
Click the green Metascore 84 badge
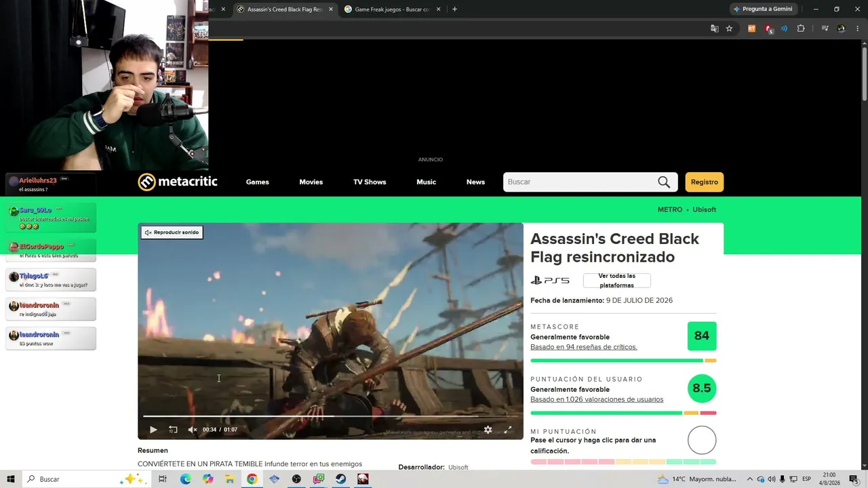click(702, 336)
